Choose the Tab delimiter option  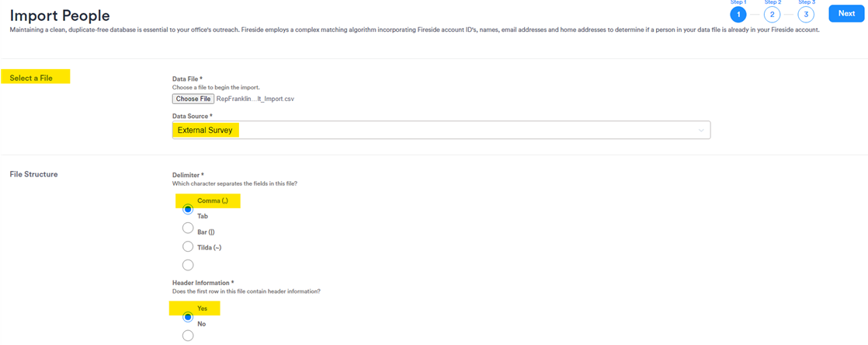tap(187, 218)
